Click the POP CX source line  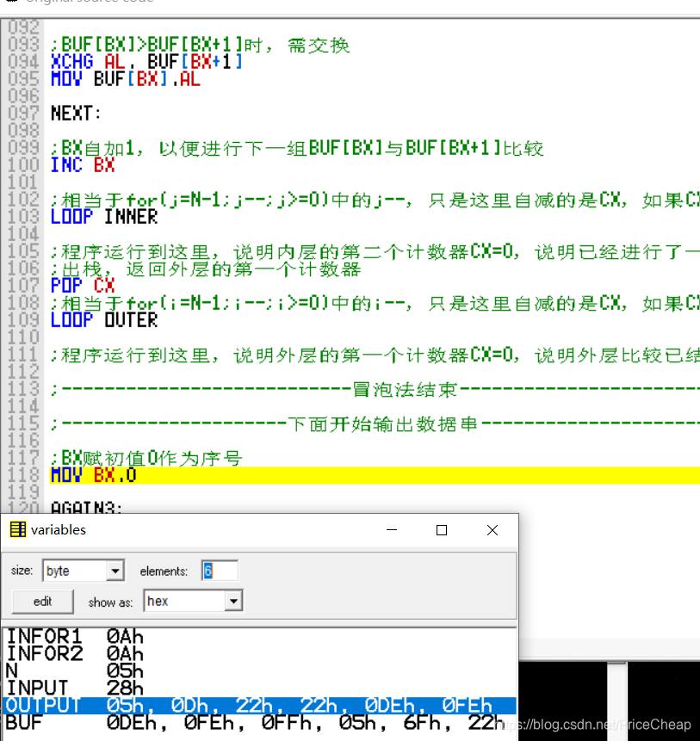83,286
